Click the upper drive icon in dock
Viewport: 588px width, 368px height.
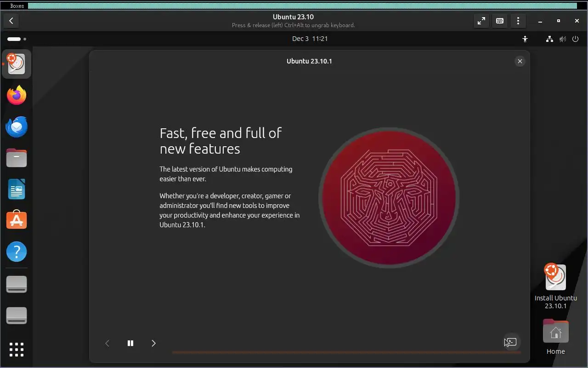[17, 285]
